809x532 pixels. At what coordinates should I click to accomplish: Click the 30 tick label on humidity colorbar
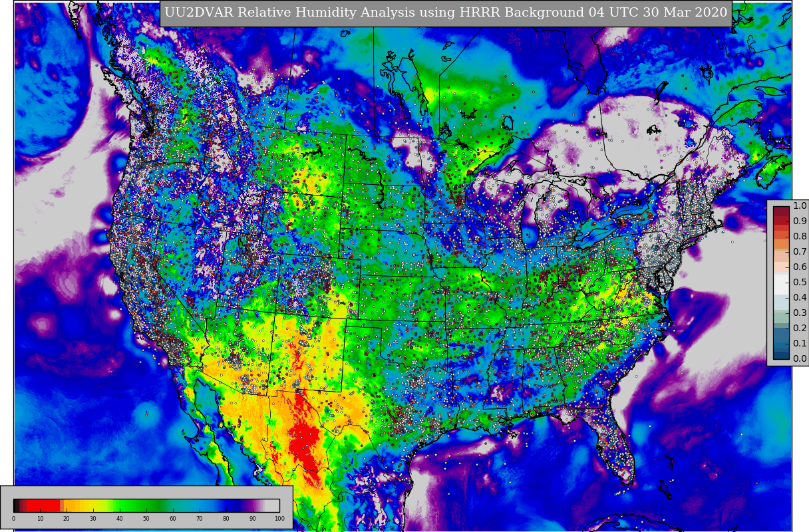pyautogui.click(x=93, y=519)
